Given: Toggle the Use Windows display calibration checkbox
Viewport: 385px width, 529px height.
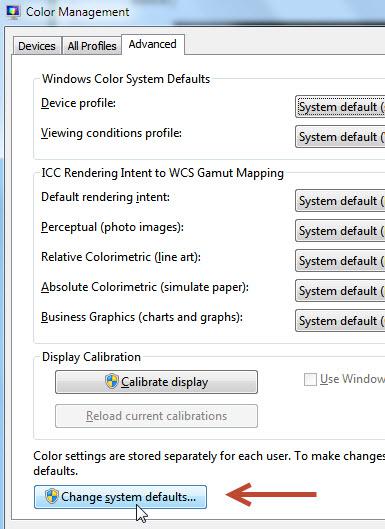Looking at the screenshot, I should [310, 379].
